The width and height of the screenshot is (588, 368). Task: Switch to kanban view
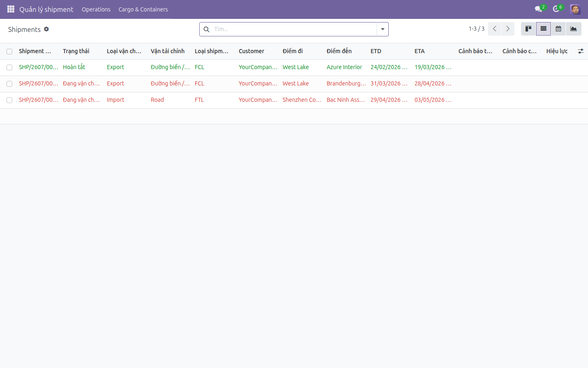pyautogui.click(x=528, y=29)
